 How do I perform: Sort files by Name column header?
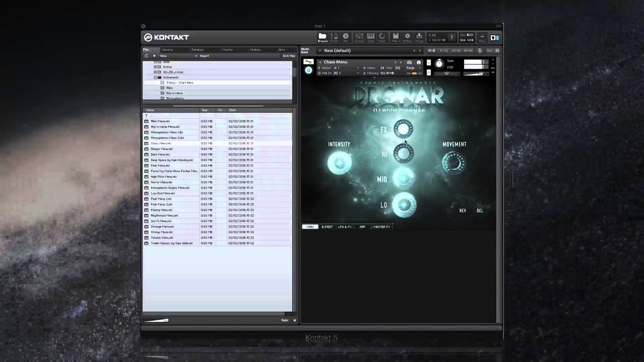[171, 110]
